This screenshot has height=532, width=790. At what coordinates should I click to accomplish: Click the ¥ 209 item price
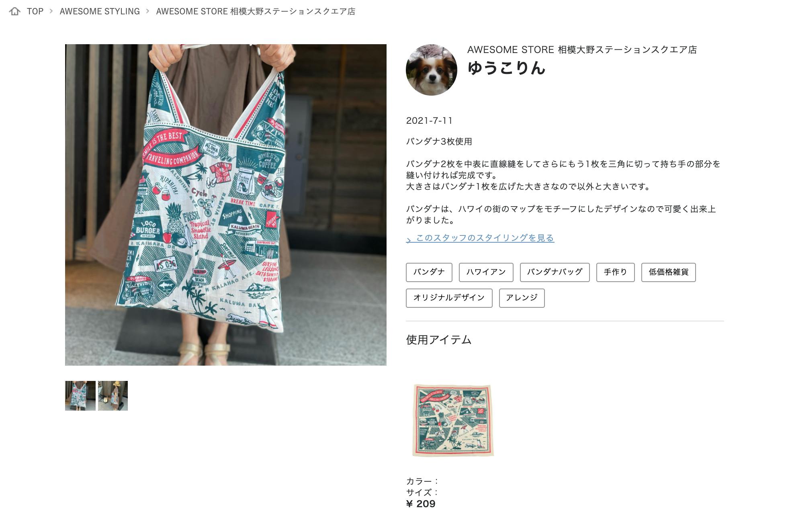point(421,504)
